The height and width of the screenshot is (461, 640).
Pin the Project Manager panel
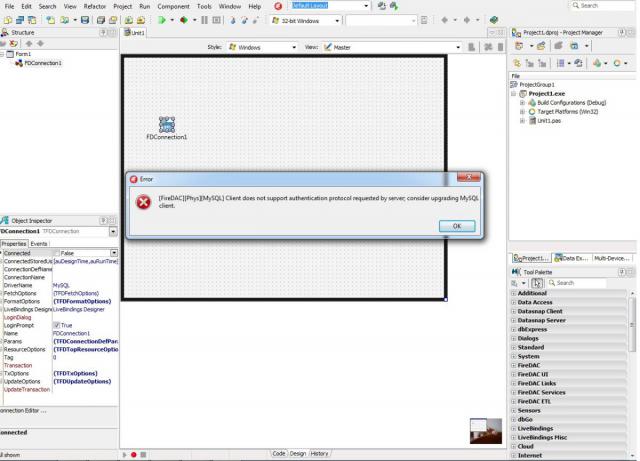point(622,32)
